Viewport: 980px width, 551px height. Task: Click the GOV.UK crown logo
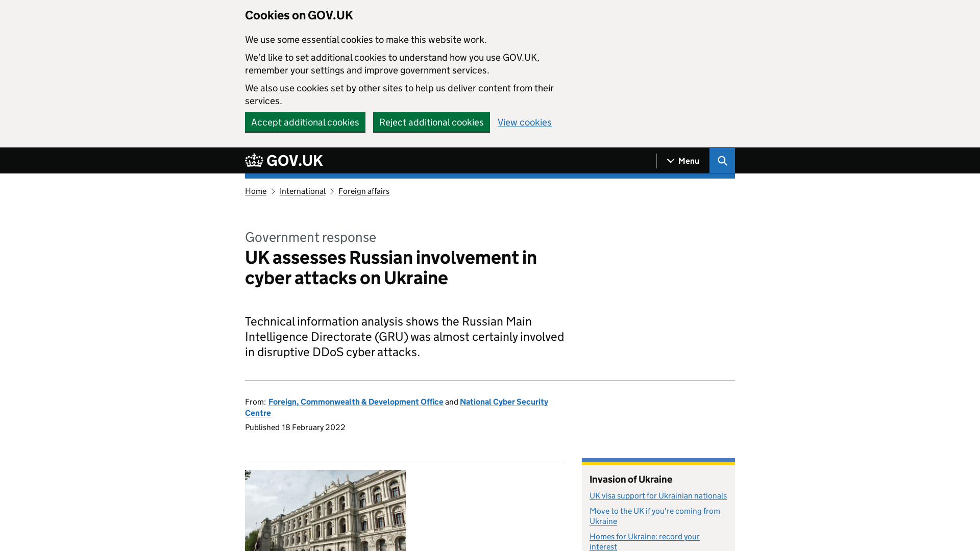284,161
